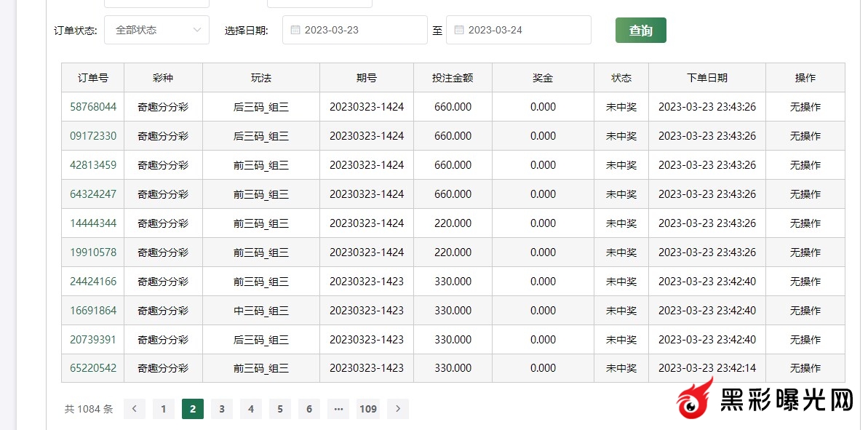The width and height of the screenshot is (868, 430).
Task: Select the end date field 2023-03-24
Action: pos(518,31)
